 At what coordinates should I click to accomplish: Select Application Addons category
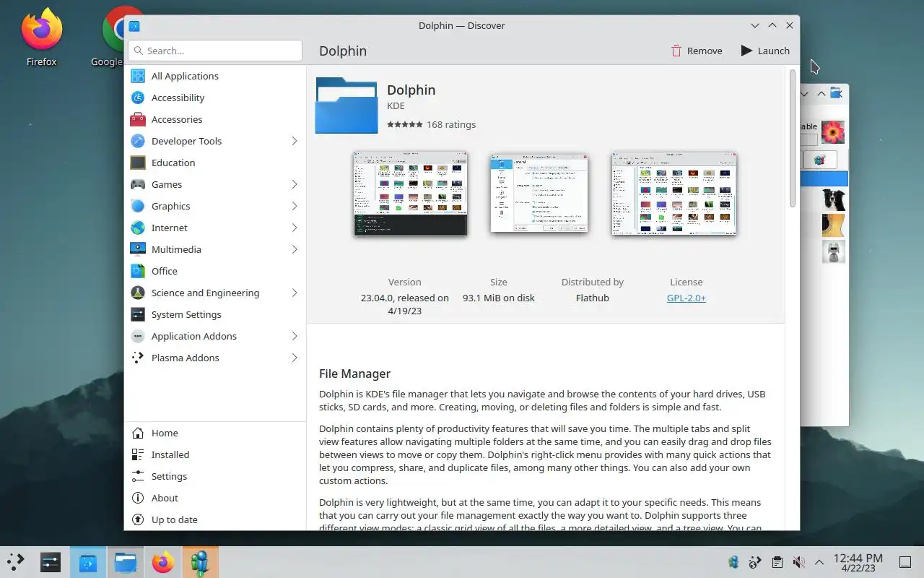(215, 336)
